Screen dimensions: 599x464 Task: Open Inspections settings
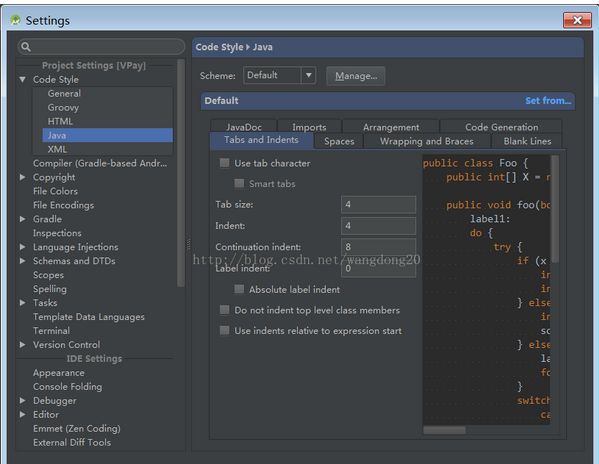coord(57,233)
